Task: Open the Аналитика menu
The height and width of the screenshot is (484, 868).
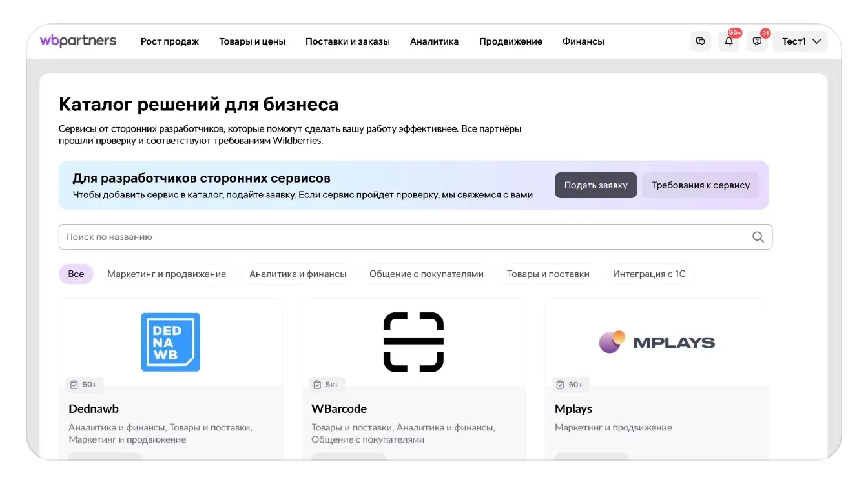Action: (434, 41)
